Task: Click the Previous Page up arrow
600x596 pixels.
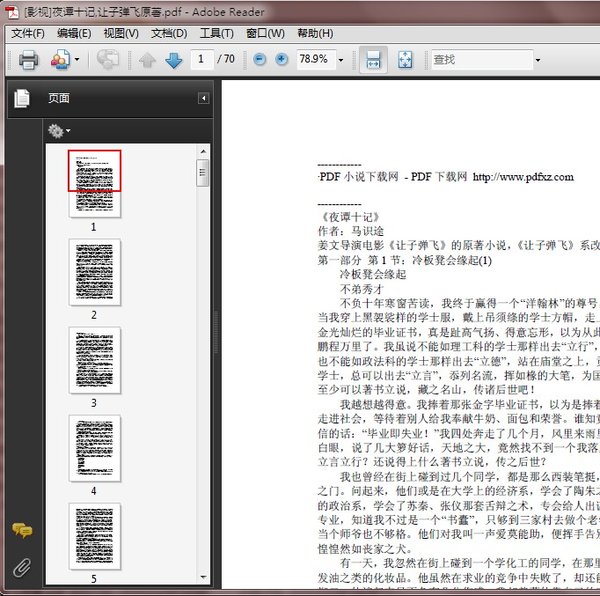Action: 147,60
